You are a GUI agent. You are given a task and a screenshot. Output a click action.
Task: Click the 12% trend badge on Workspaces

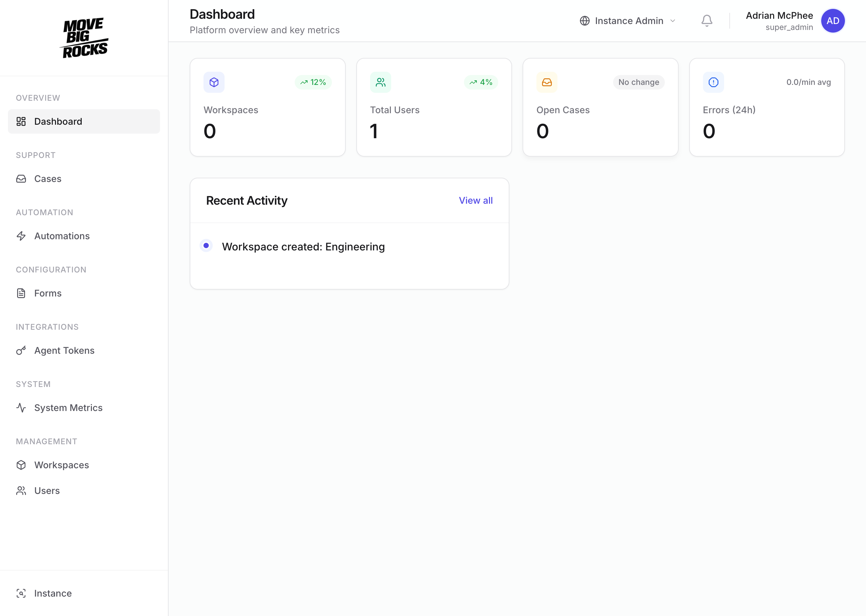click(313, 82)
